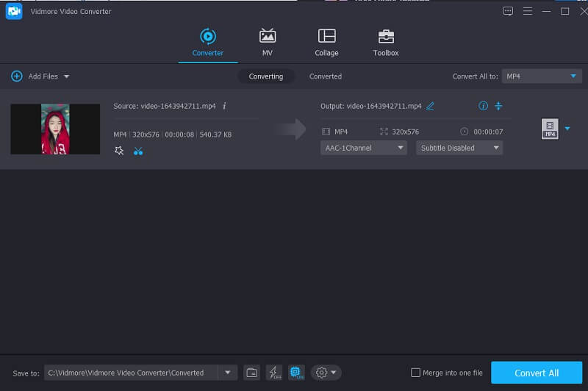
Task: Expand the AAC-1Channel audio dropdown
Action: (364, 148)
